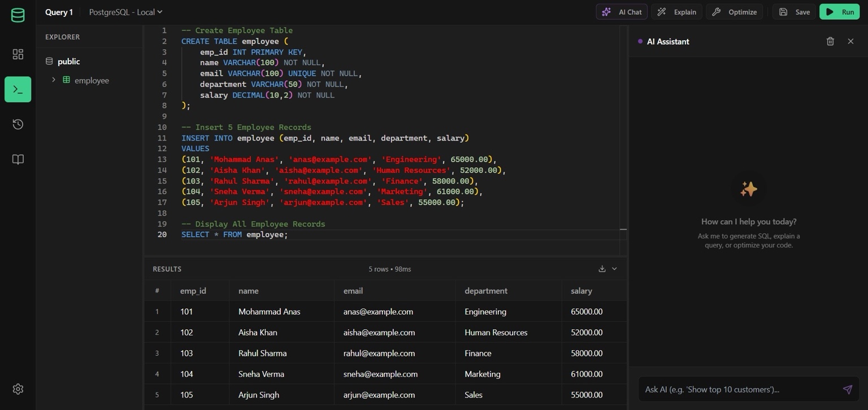Select the employee table in Explorer

[x=92, y=80]
